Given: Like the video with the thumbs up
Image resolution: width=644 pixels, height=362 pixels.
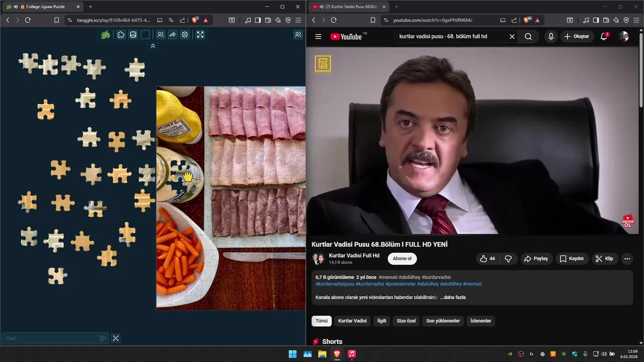Looking at the screenshot, I should click(487, 258).
